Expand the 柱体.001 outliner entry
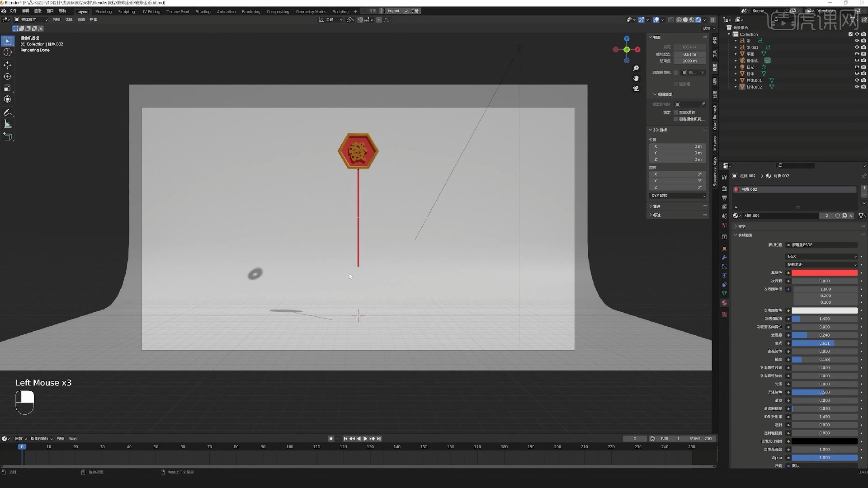The height and width of the screenshot is (488, 868). tap(736, 80)
